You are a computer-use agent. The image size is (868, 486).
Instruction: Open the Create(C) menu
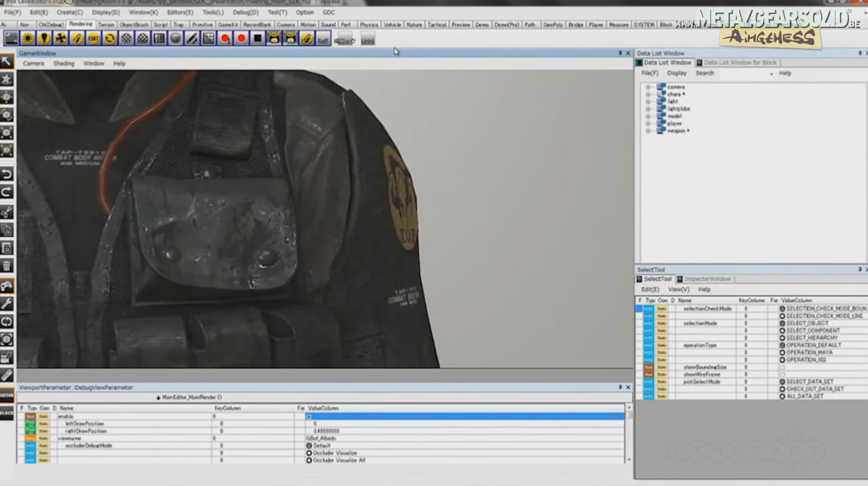click(70, 12)
